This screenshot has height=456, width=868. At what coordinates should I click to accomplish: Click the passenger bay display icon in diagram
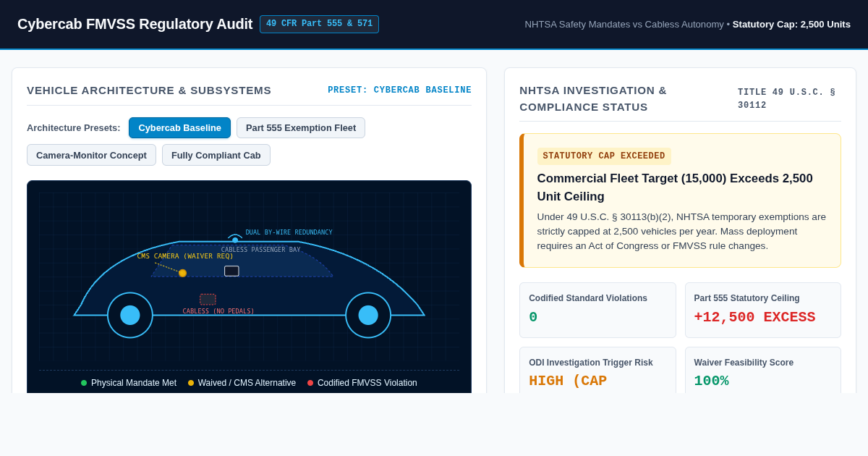click(231, 271)
